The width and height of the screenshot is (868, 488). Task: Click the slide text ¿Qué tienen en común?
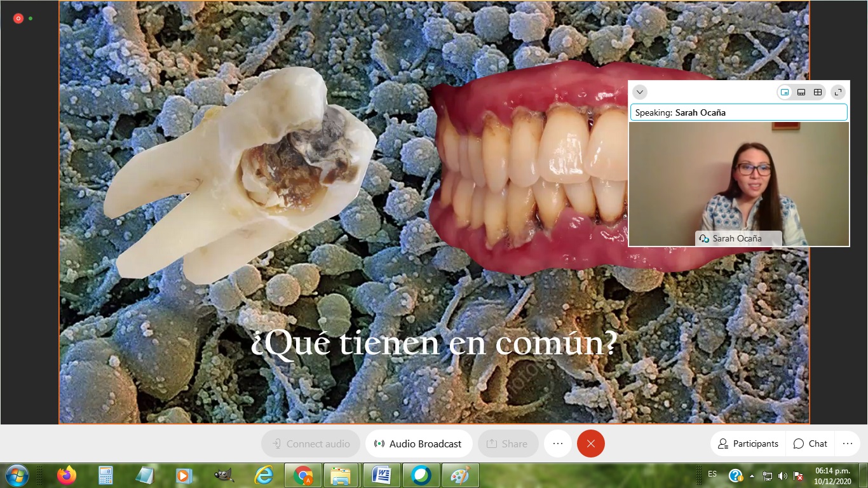click(x=434, y=344)
